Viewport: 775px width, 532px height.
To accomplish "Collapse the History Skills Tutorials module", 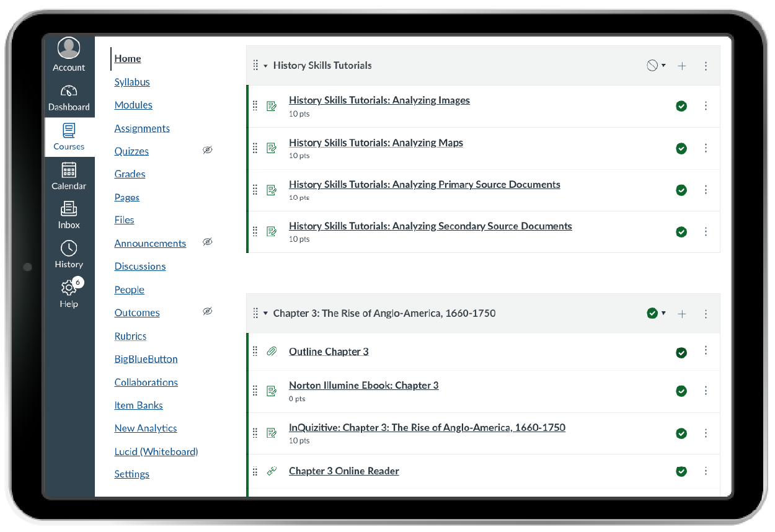I will click(266, 66).
